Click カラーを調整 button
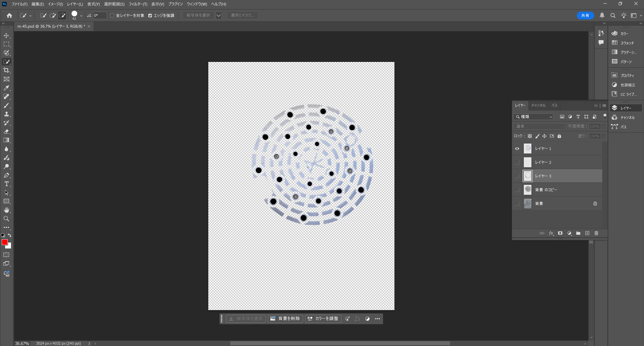The width and height of the screenshot is (644, 346). [x=323, y=318]
